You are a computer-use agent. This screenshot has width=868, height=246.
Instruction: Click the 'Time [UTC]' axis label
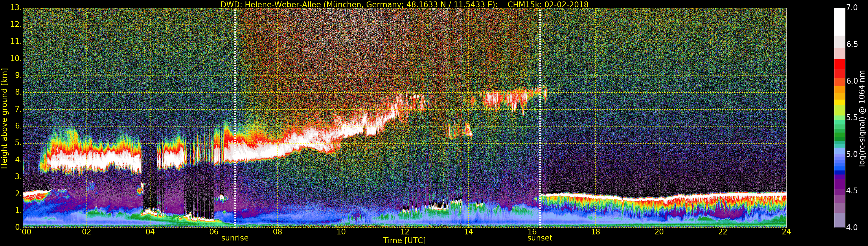[x=404, y=241]
